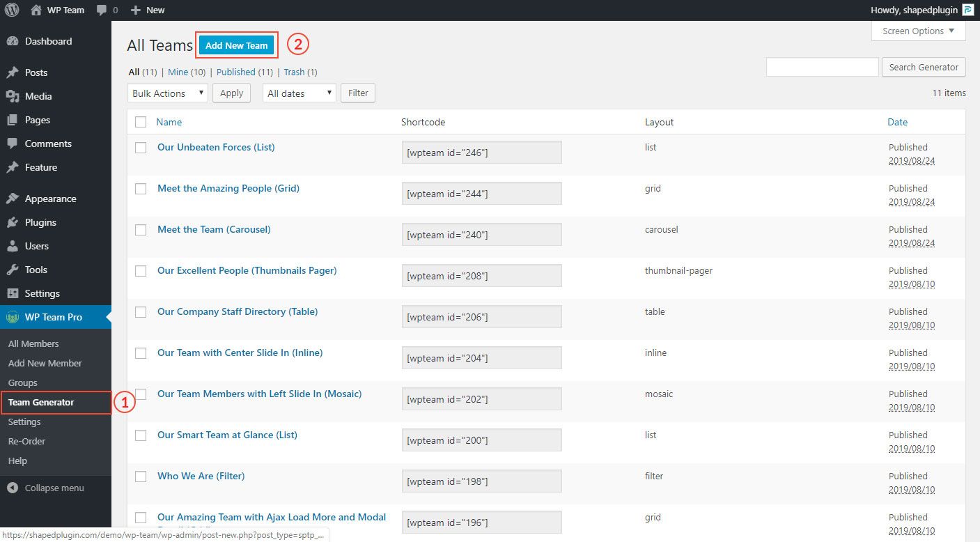Open the Tools wrench icon
Screen dimensions: 980x542
pos(13,270)
